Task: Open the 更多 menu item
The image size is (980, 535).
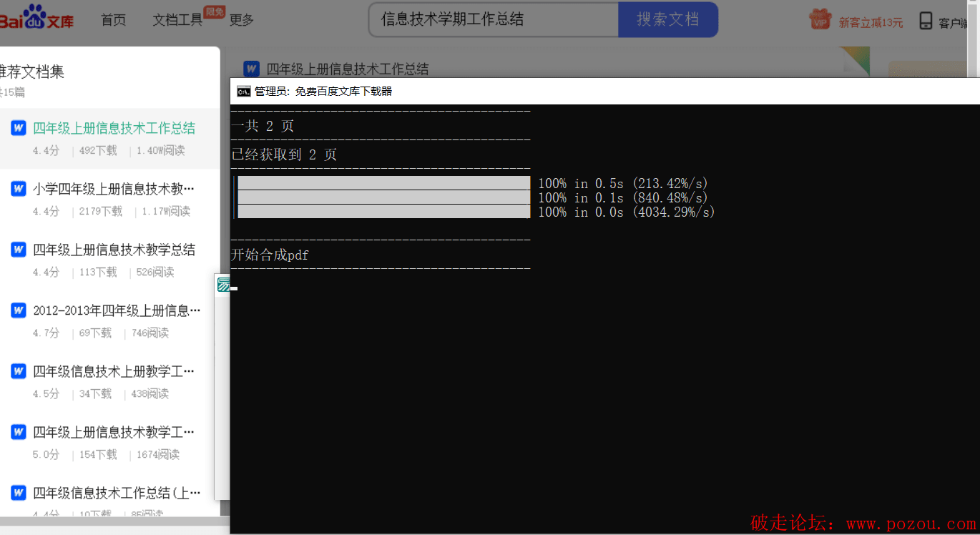Action: (x=242, y=20)
